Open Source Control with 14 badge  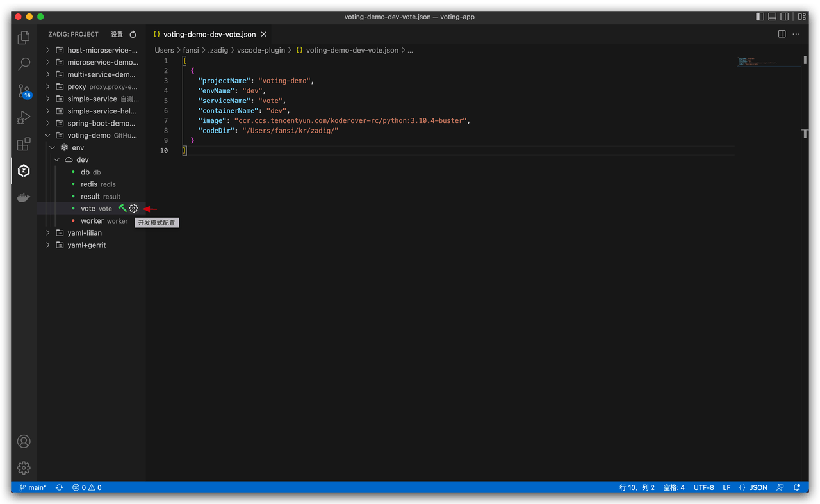point(24,91)
